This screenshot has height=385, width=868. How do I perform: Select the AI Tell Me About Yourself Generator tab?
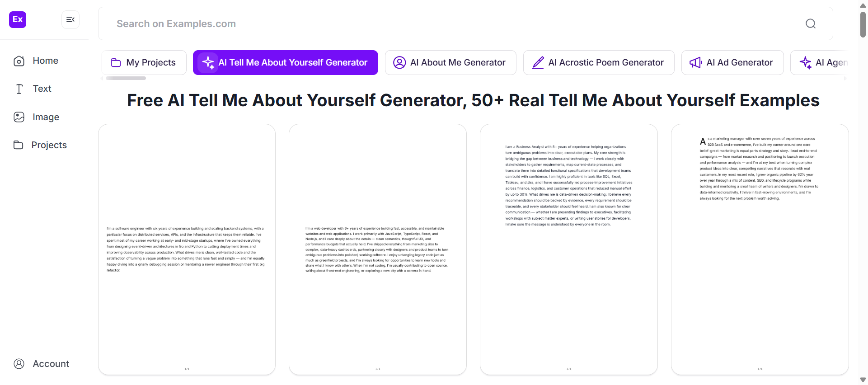click(286, 62)
